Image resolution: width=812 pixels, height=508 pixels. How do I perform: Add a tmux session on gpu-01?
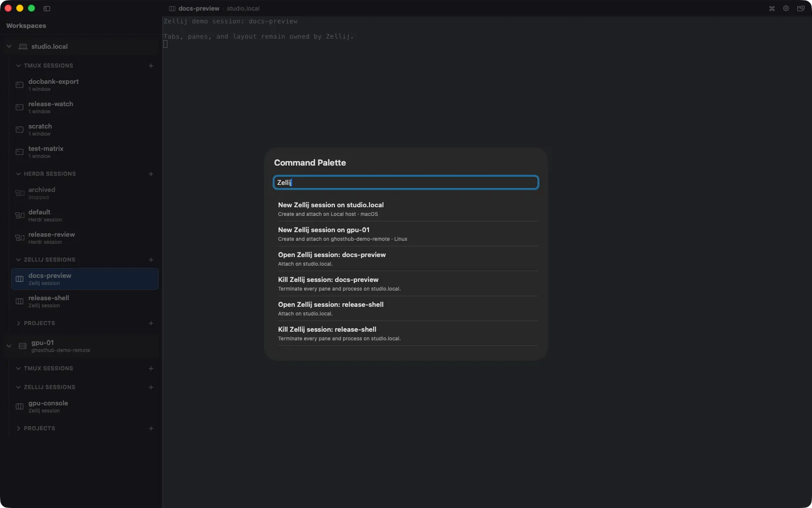pos(151,368)
